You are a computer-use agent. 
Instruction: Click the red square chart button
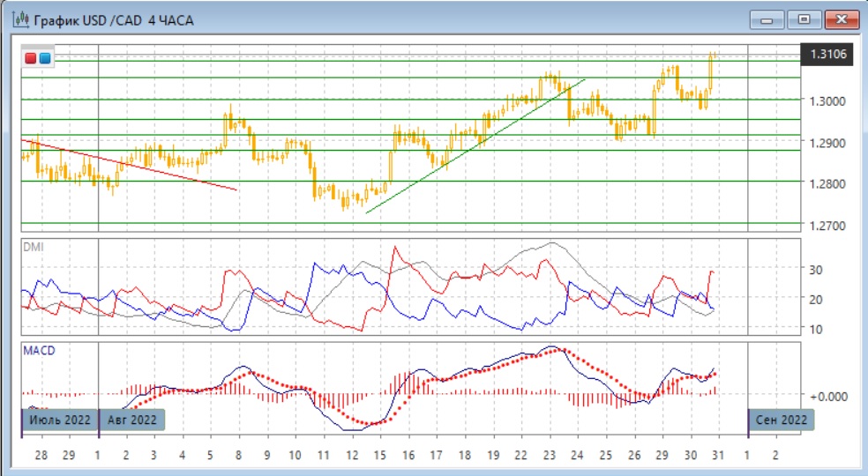tap(31, 59)
